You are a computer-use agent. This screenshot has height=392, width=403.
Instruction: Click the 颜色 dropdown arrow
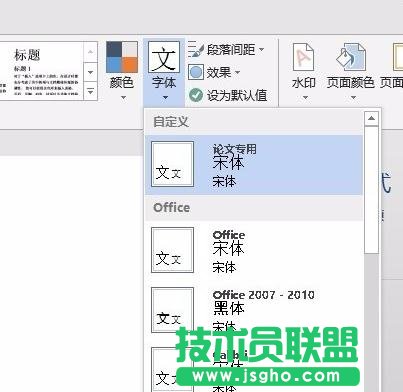coord(123,98)
